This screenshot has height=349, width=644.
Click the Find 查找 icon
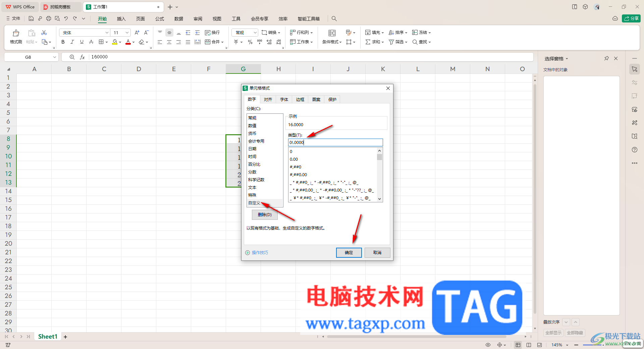click(415, 42)
